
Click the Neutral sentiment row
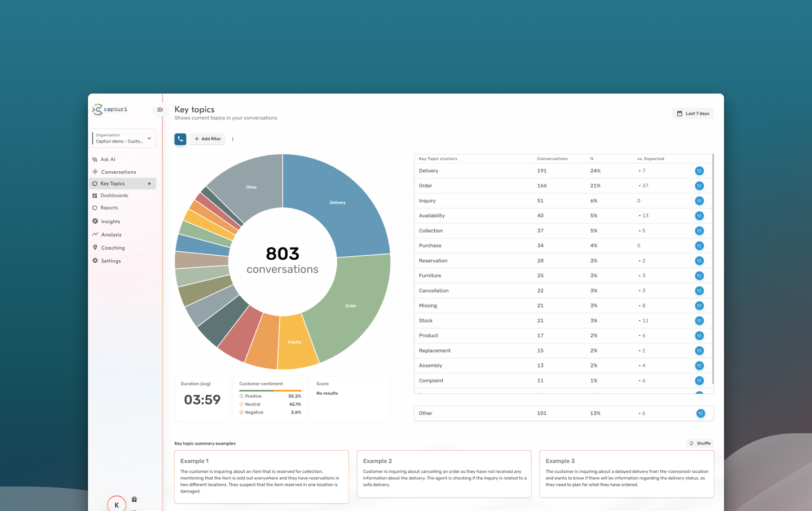point(270,404)
